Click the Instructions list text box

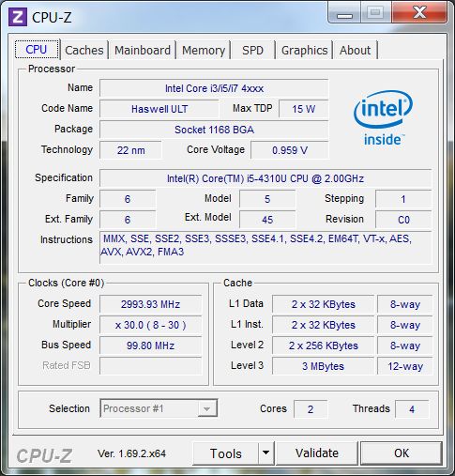coord(265,247)
